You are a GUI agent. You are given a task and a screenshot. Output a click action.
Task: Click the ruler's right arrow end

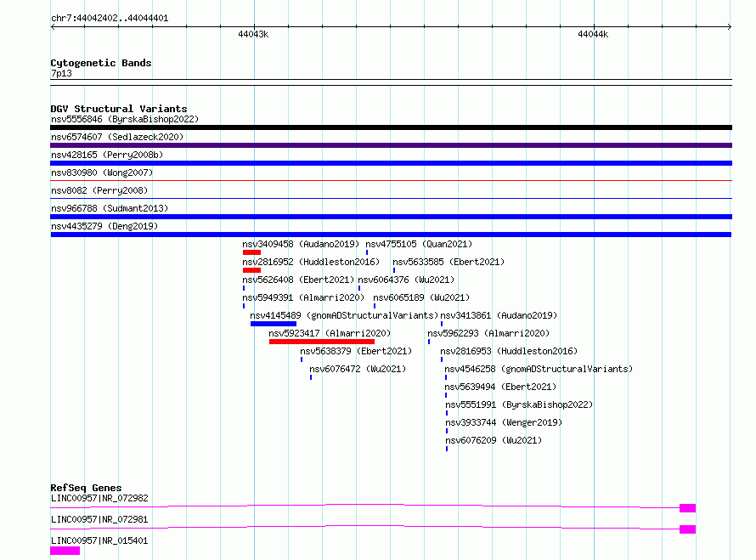coord(730,26)
